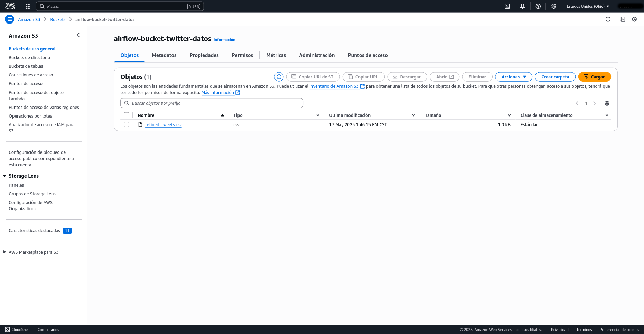Viewport: 644px width, 334px height.
Task: Select all objects header checkbox
Action: 127,115
